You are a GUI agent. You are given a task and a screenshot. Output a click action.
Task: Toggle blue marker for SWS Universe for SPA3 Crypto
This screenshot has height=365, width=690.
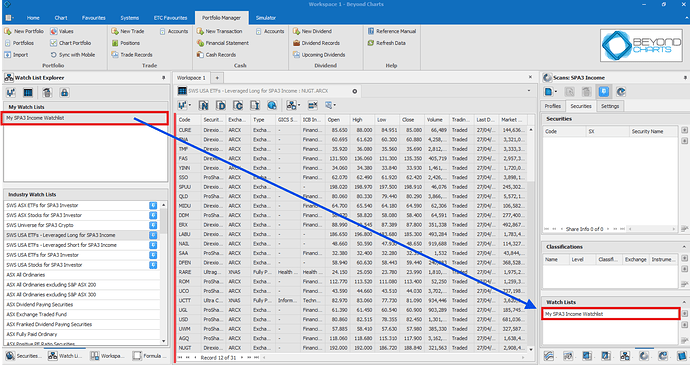pos(153,225)
